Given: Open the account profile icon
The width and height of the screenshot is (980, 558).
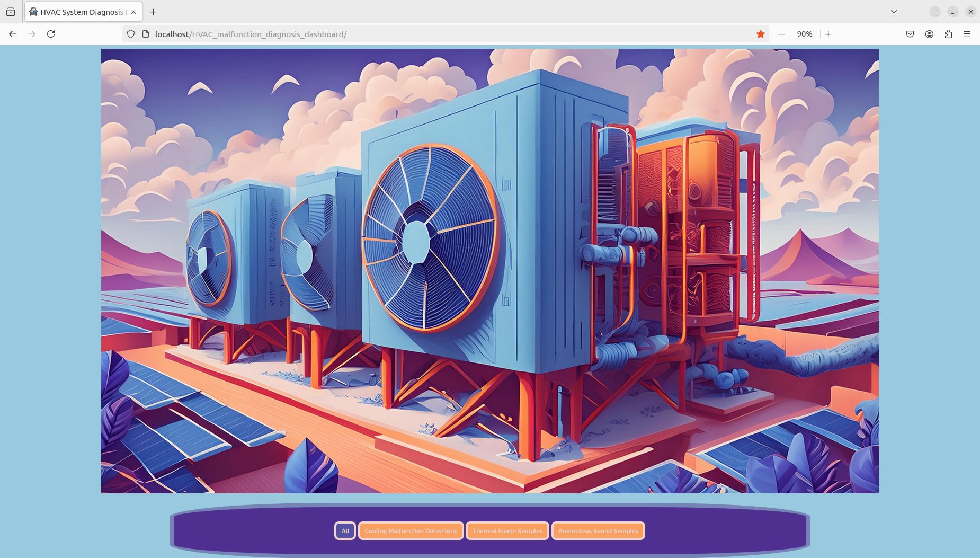Looking at the screenshot, I should [929, 33].
